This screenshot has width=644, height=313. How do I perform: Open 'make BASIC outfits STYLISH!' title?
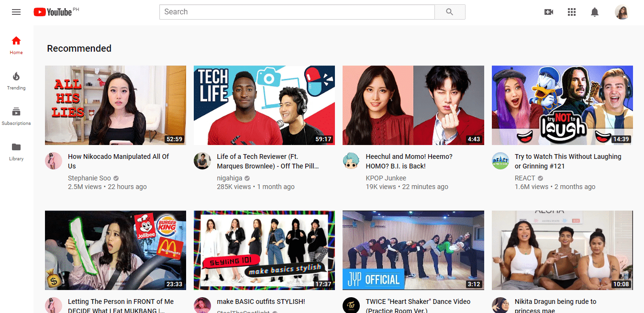261,302
